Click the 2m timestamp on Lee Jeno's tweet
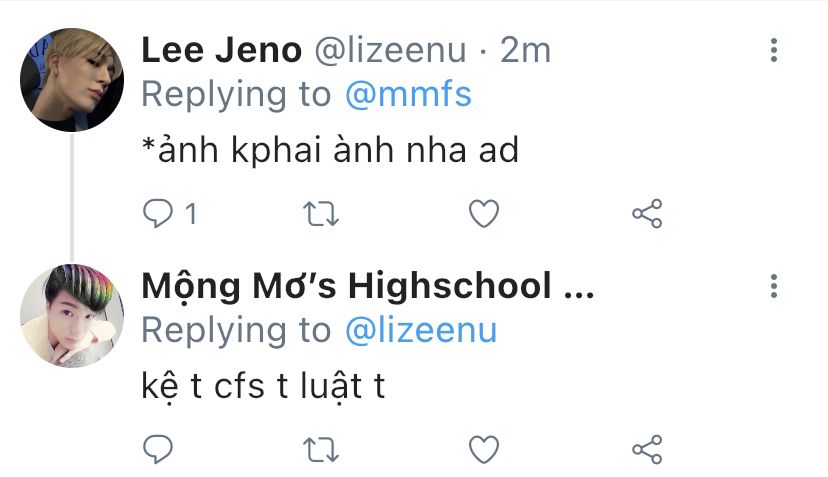 525,51
